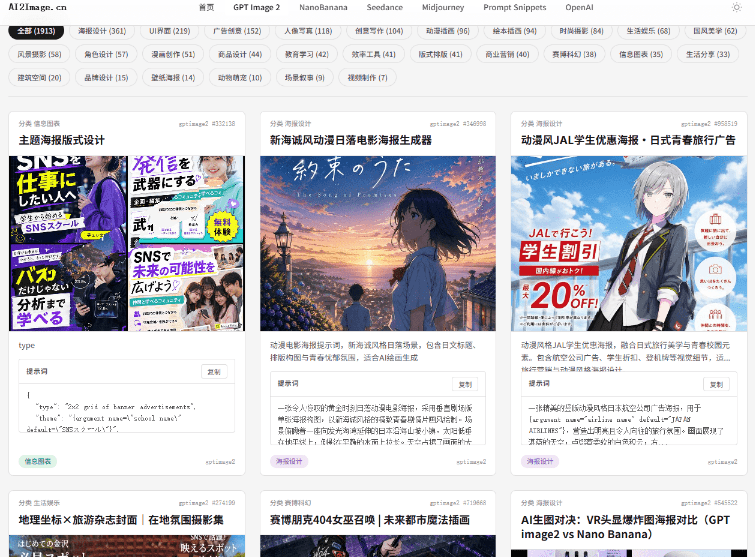The width and height of the screenshot is (755, 557).
Task: Click the purple 海报设计 tag under sunset card
Action: point(289,461)
